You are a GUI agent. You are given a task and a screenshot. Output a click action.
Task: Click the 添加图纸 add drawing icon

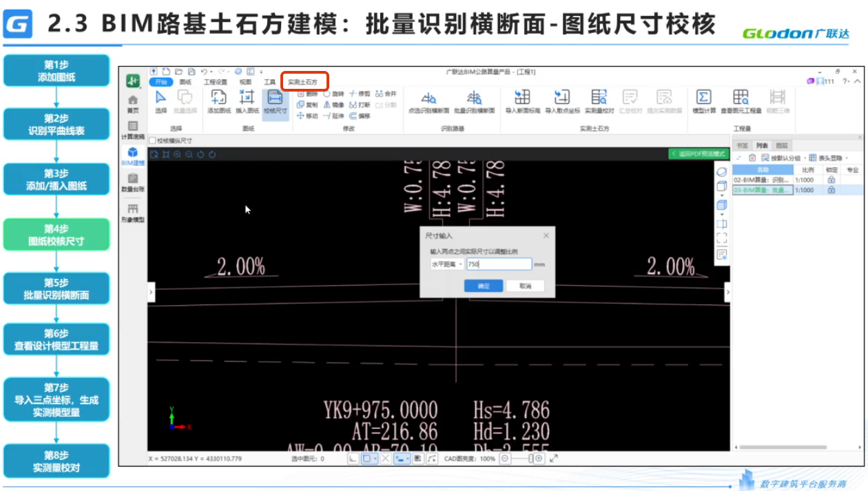click(x=218, y=102)
